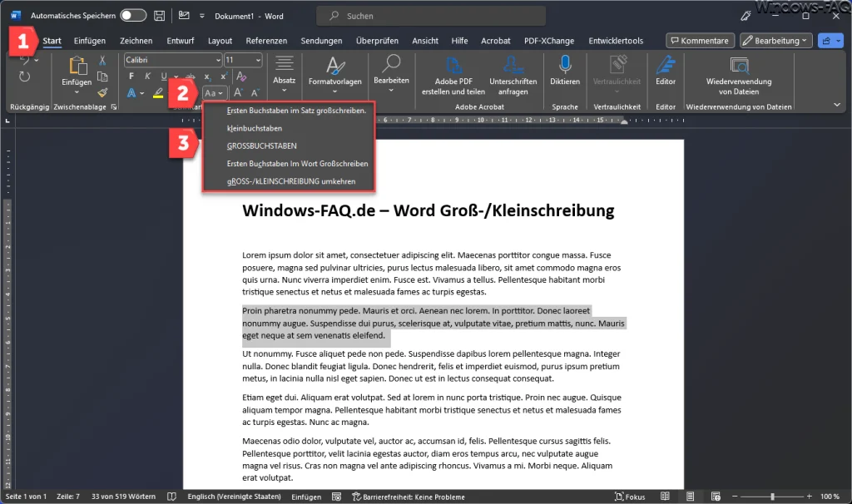Switch to Print Layout view icon
852x504 pixels.
pos(690,497)
